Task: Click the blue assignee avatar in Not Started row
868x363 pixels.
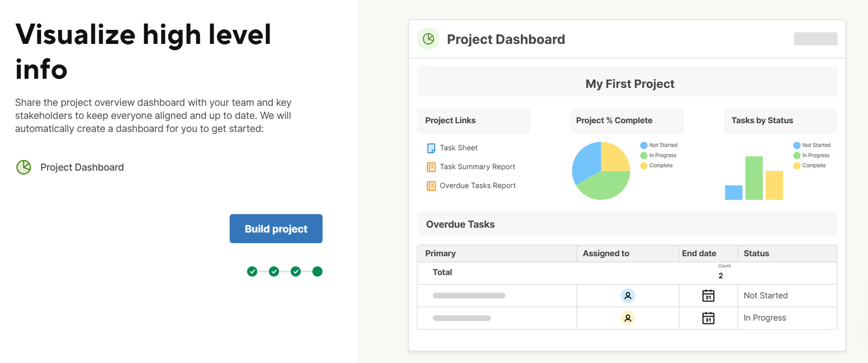Action: [x=628, y=296]
